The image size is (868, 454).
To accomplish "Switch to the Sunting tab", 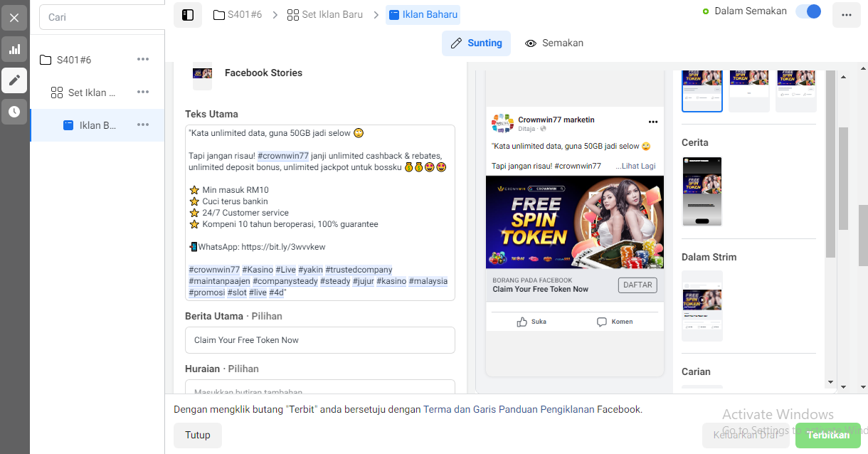I will click(x=477, y=43).
